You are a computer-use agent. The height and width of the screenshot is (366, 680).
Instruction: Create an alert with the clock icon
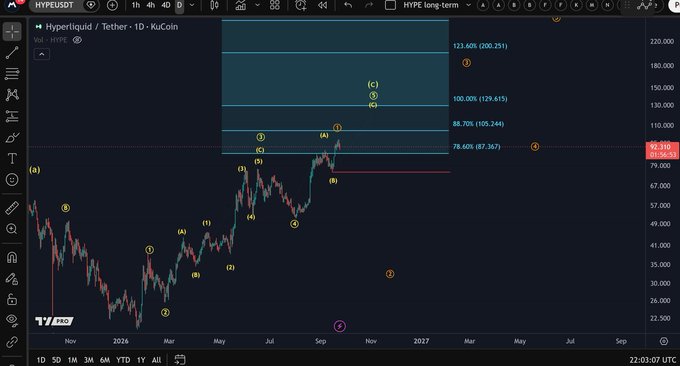pyautogui.click(x=301, y=5)
